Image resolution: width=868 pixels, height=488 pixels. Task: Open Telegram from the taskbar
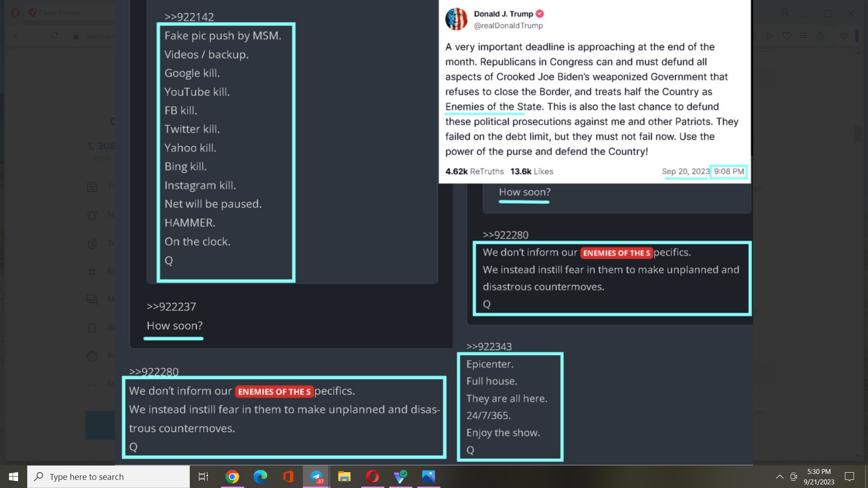[316, 477]
